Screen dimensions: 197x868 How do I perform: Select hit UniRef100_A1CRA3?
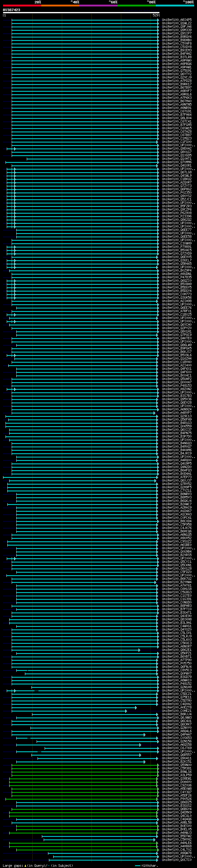pos(176,514)
